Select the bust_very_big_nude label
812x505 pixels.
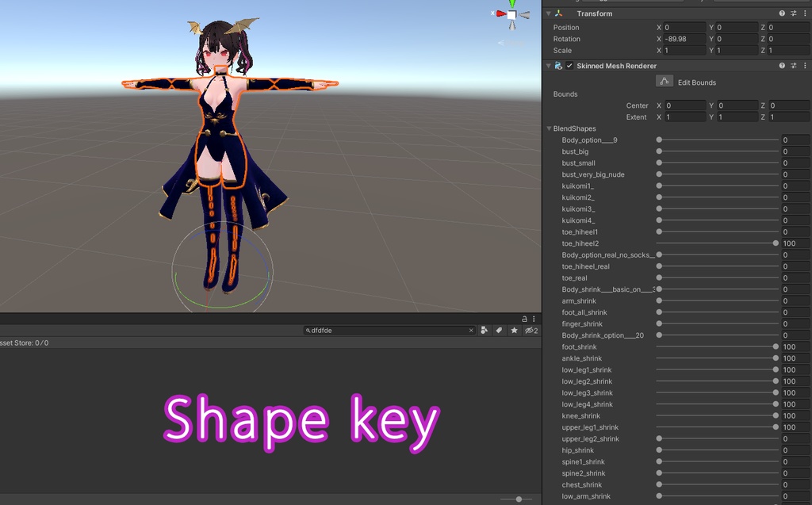593,174
